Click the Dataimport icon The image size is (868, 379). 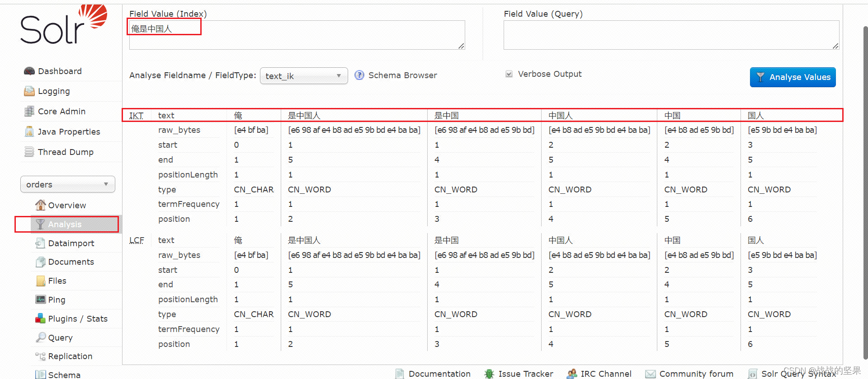(40, 243)
